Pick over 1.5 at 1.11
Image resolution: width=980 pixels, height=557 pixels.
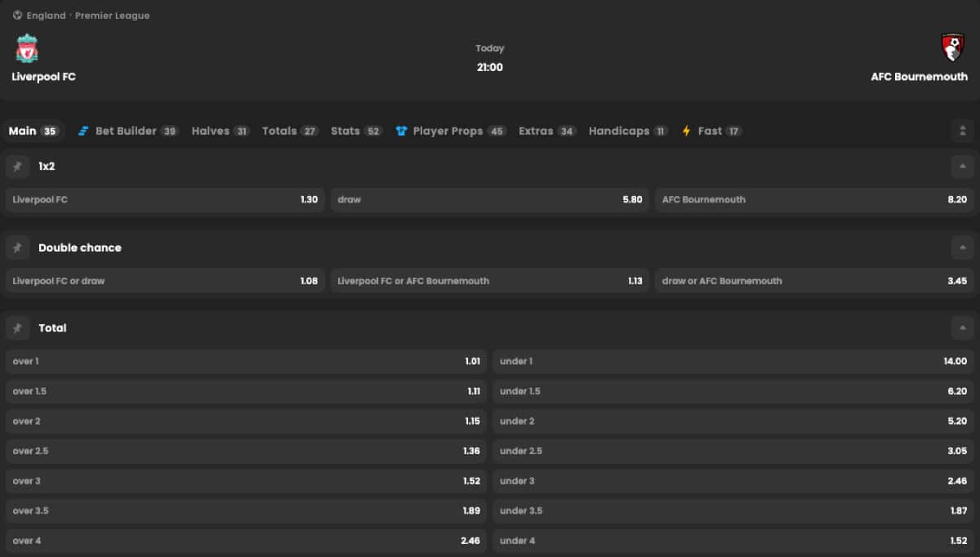pyautogui.click(x=246, y=391)
